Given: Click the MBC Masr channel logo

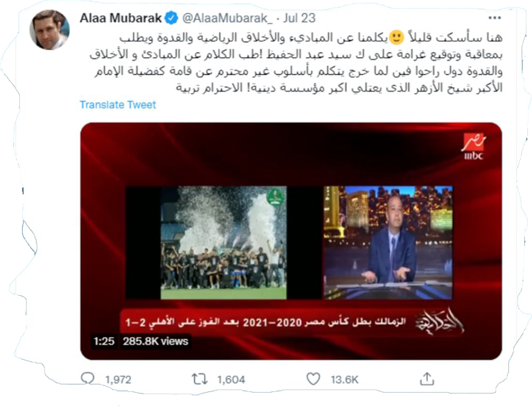Looking at the screenshot, I should tap(473, 146).
